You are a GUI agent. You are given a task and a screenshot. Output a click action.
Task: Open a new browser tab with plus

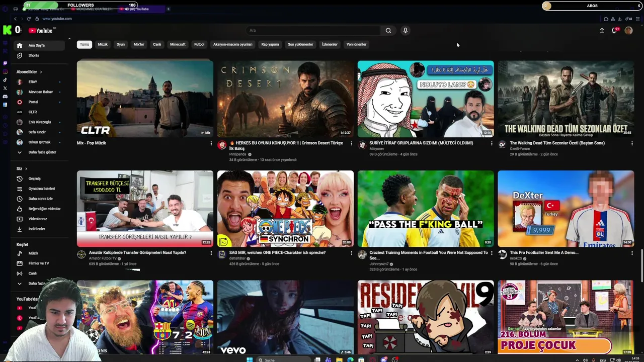(168, 9)
